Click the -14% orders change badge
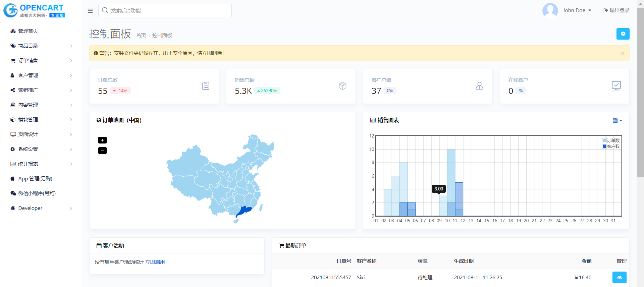644x287 pixels. [120, 91]
